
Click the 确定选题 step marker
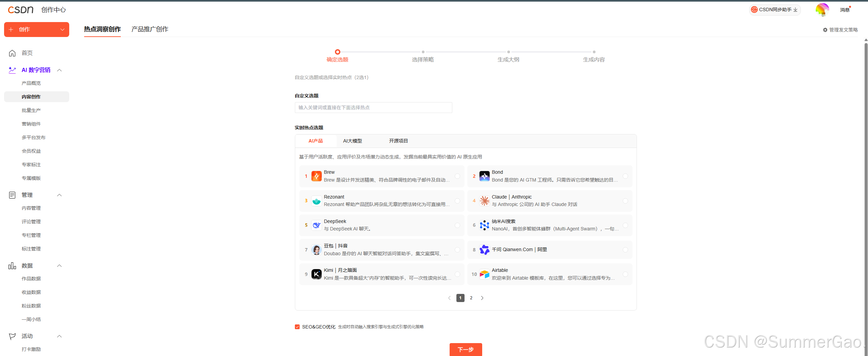338,52
